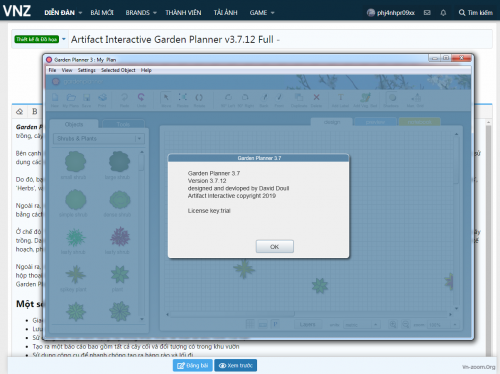Send object to Back icon
Viewport: 500px width, 374px height.
(x=265, y=97)
